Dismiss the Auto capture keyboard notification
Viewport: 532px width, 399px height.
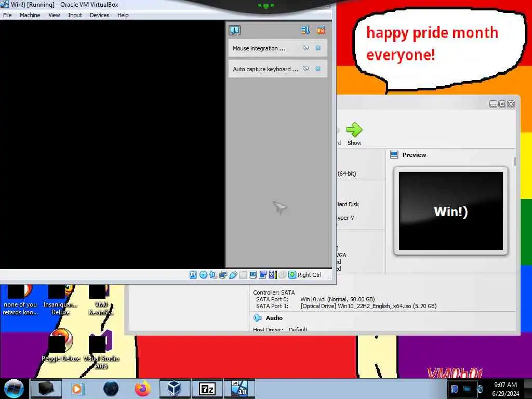(x=318, y=69)
